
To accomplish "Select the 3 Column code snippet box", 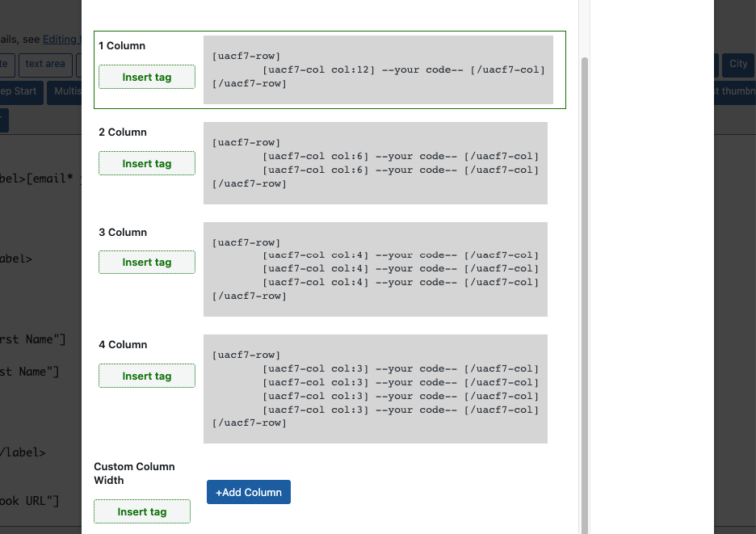I will [375, 269].
